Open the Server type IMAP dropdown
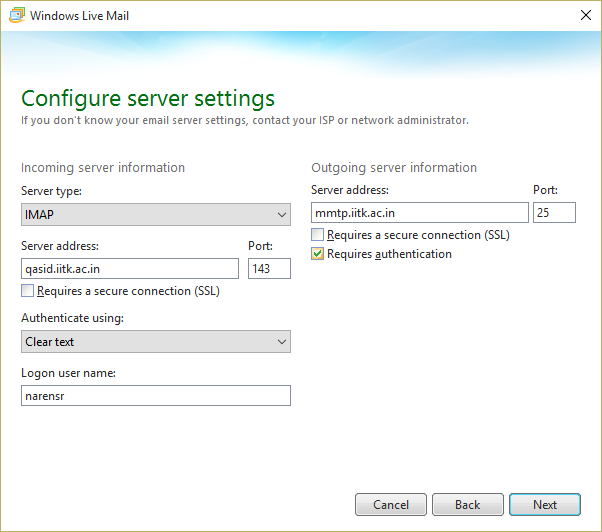The image size is (602, 532). click(155, 215)
